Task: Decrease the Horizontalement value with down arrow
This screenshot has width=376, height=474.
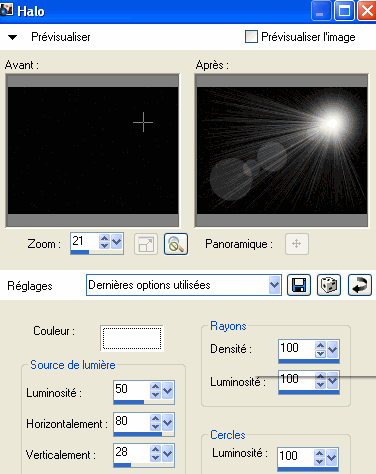Action: pos(155,427)
